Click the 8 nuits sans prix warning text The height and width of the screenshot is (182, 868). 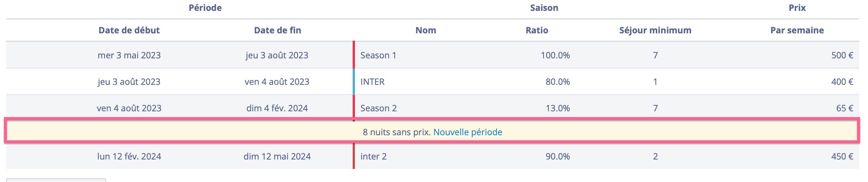pos(397,132)
